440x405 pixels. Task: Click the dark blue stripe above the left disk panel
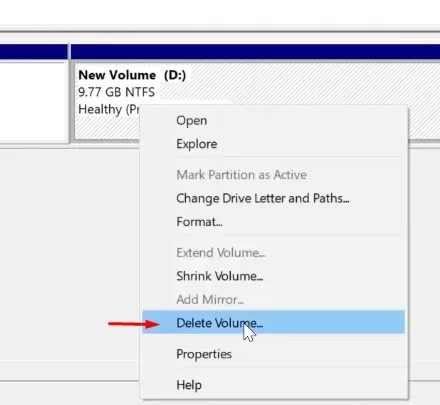(34, 52)
